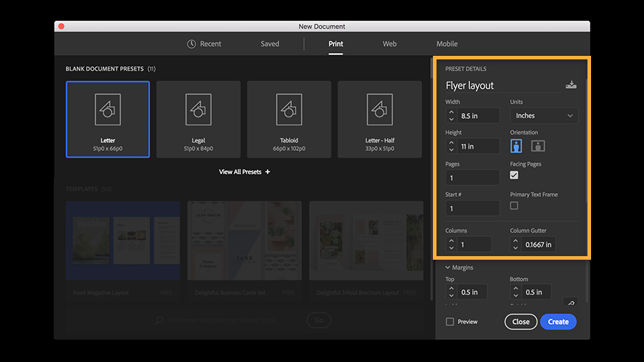Uncheck the Facing Pages checkbox

point(514,175)
